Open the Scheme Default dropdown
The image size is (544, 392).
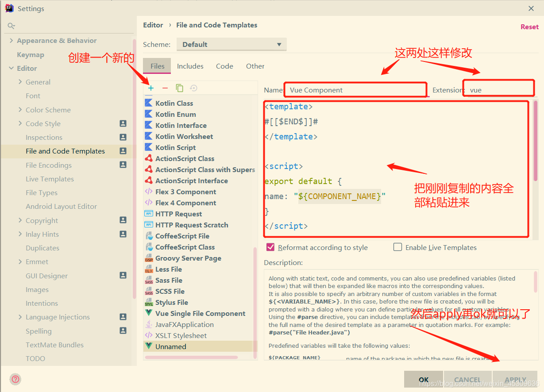(x=231, y=44)
